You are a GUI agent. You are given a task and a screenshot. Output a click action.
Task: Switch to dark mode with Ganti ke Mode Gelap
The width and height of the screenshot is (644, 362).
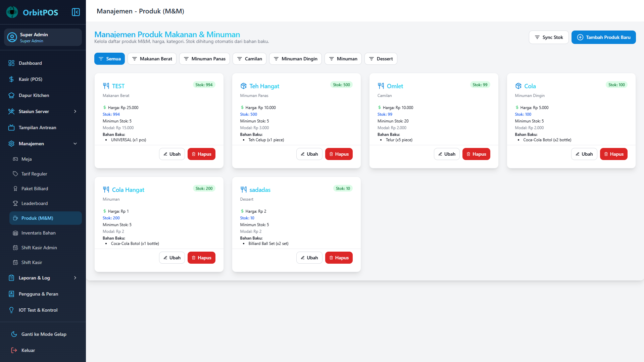click(44, 334)
